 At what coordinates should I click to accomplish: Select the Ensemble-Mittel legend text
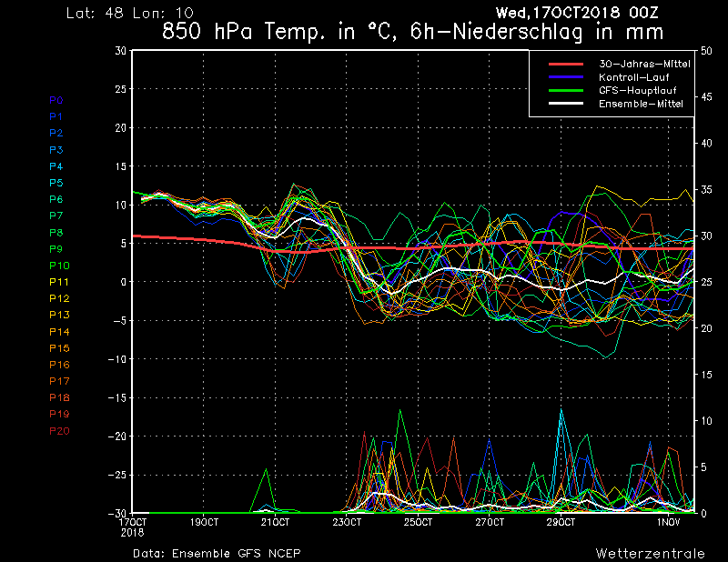641,105
